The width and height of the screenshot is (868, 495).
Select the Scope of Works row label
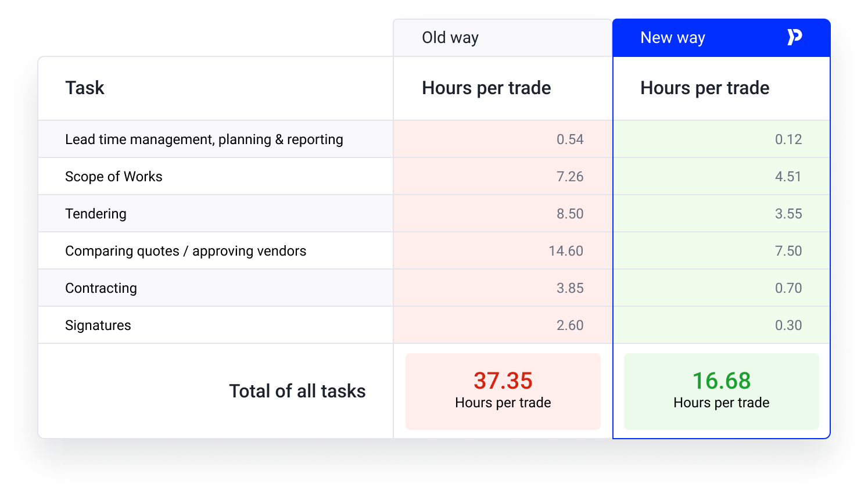tap(114, 177)
